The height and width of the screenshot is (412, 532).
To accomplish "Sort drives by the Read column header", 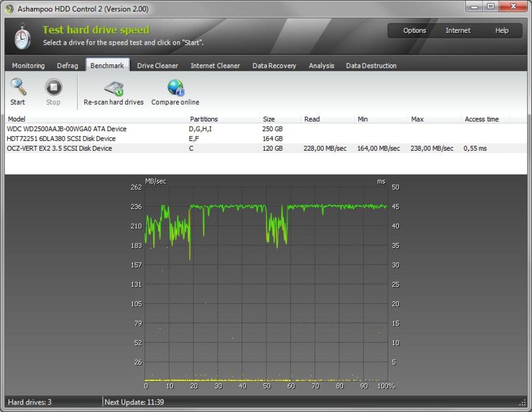I will [312, 119].
